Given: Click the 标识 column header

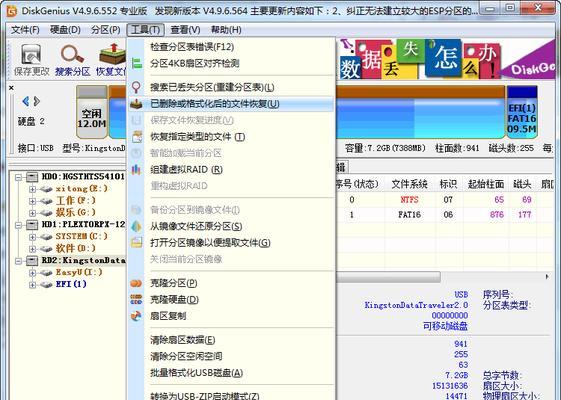Looking at the screenshot, I should click(449, 184).
